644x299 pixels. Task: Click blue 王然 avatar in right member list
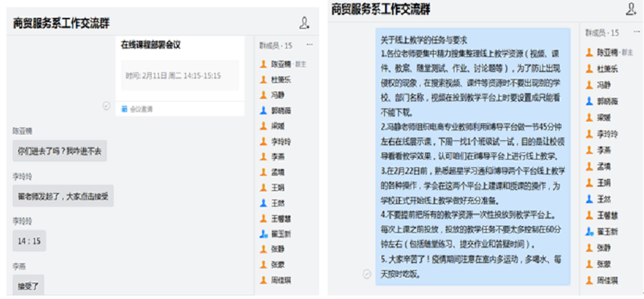pyautogui.click(x=590, y=198)
